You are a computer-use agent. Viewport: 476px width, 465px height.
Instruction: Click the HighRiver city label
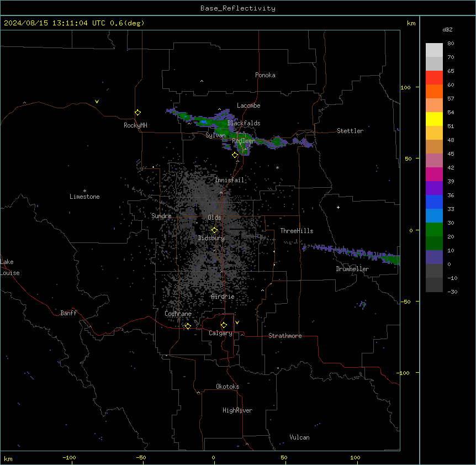tap(237, 410)
